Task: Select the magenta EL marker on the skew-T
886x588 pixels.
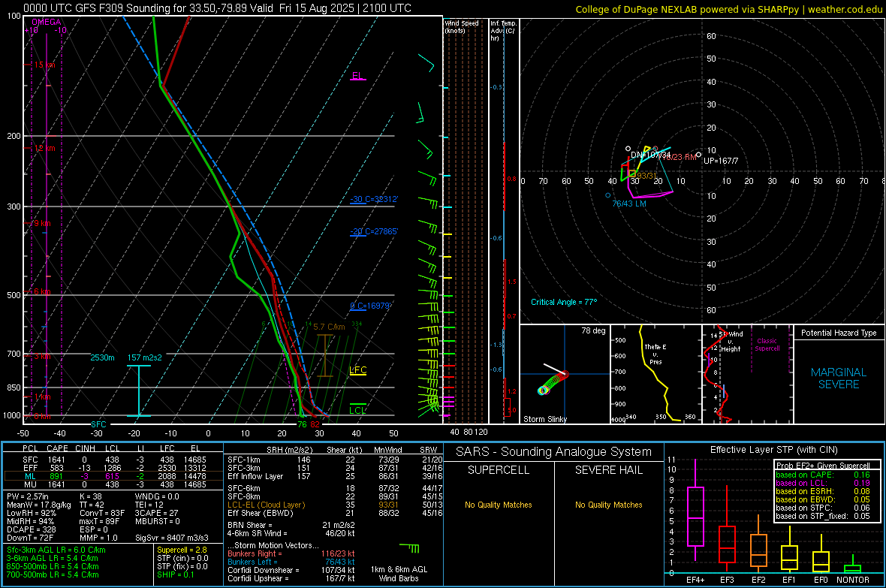Action: 357,76
